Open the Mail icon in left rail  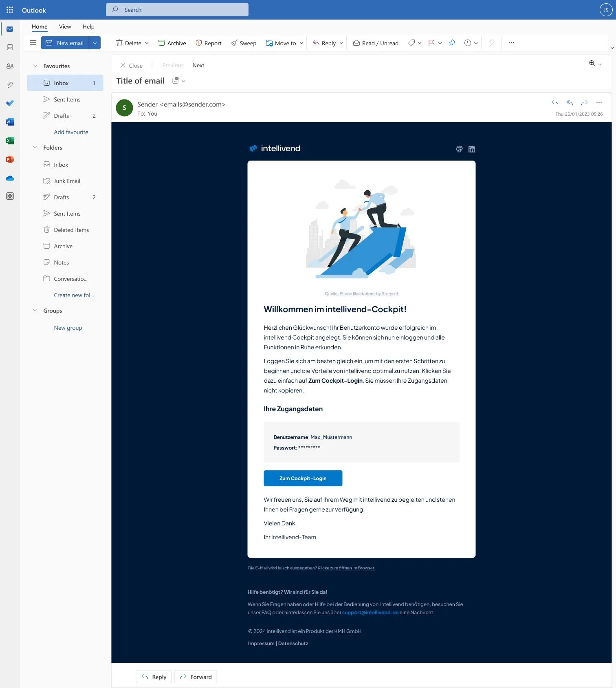tap(10, 29)
